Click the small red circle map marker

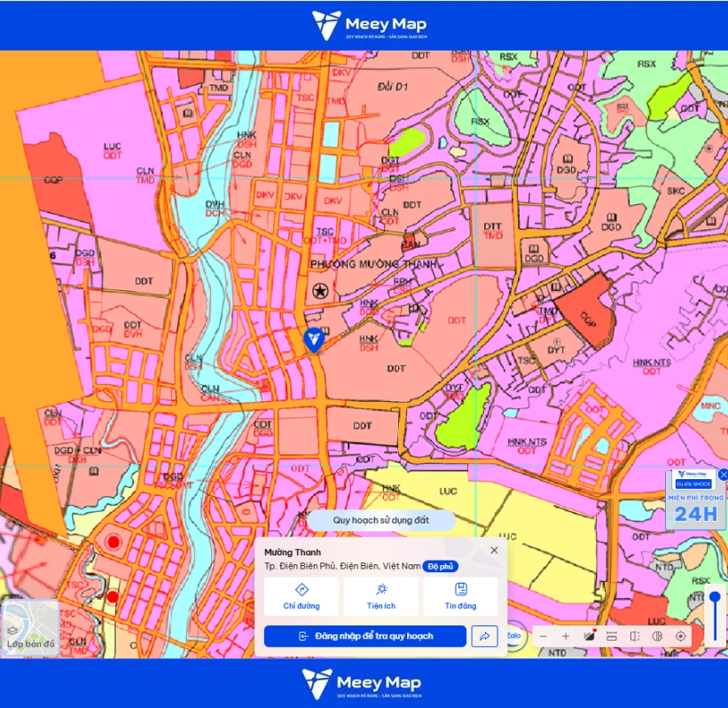tap(113, 597)
